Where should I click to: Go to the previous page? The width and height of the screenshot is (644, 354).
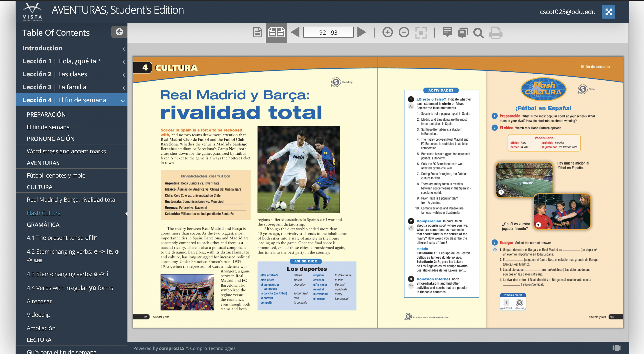[295, 32]
